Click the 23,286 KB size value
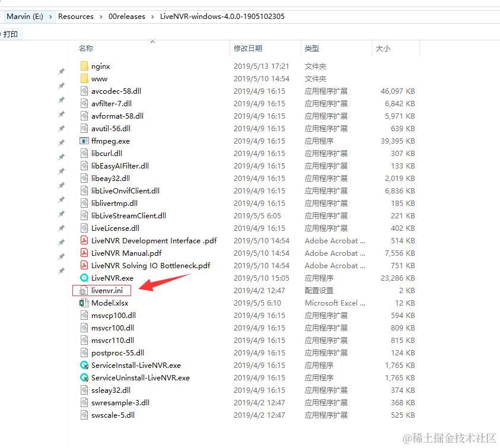Screen dimensions: 500x448 397,278
